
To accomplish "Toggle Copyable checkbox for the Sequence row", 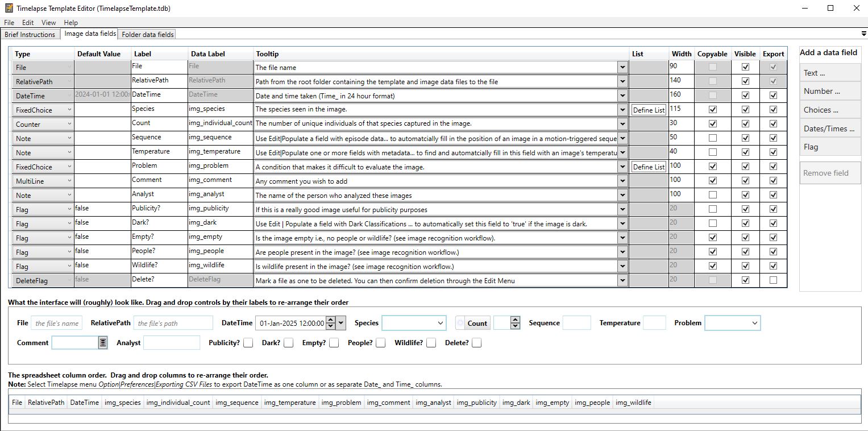I will click(x=712, y=138).
